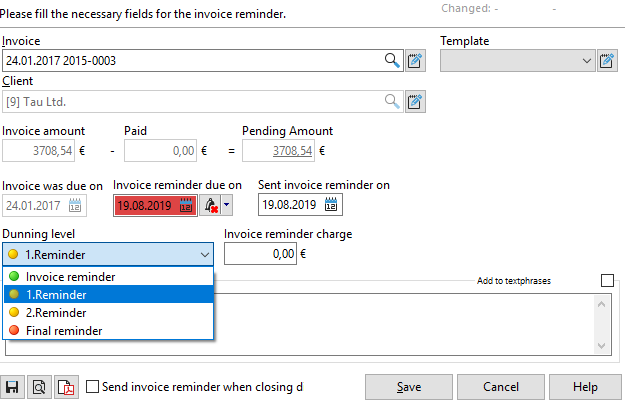
Task: Open the print preview icon
Action: tap(40, 387)
